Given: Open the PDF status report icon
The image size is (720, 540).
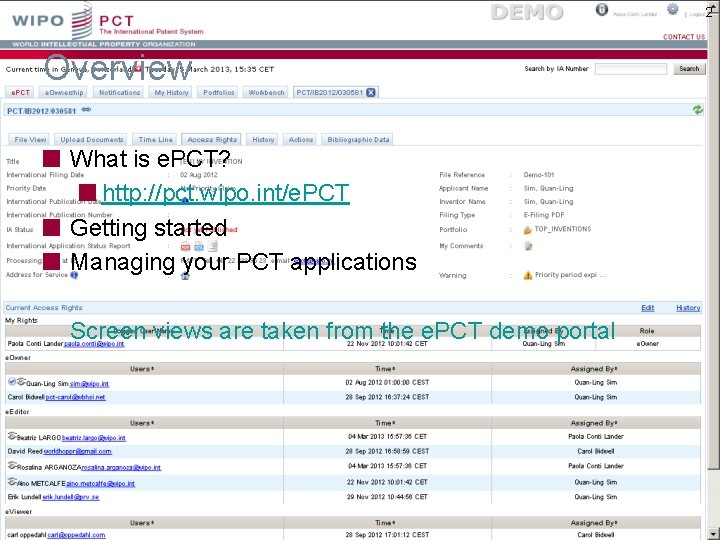Looking at the screenshot, I should tap(185, 247).
